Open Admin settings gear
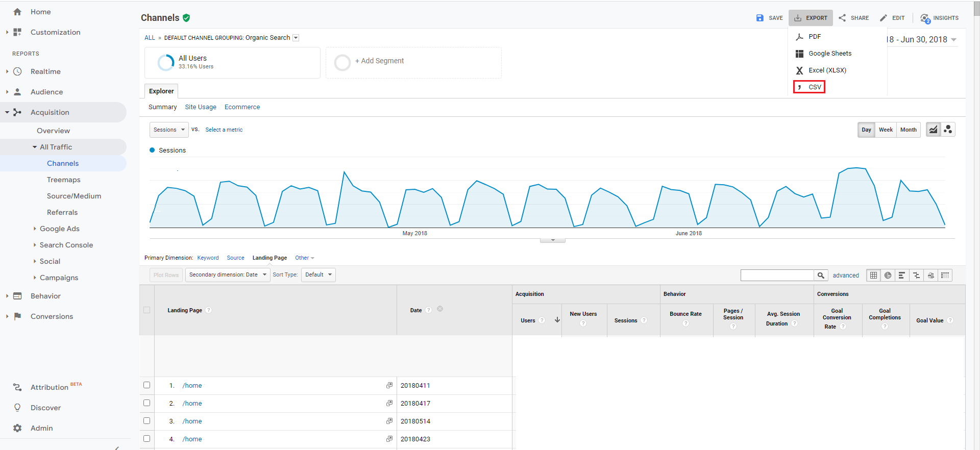Image resolution: width=980 pixels, height=450 pixels. (17, 428)
